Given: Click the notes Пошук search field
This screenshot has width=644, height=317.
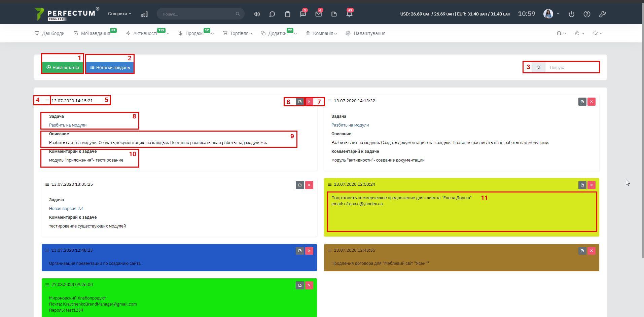Looking at the screenshot, I should 571,68.
